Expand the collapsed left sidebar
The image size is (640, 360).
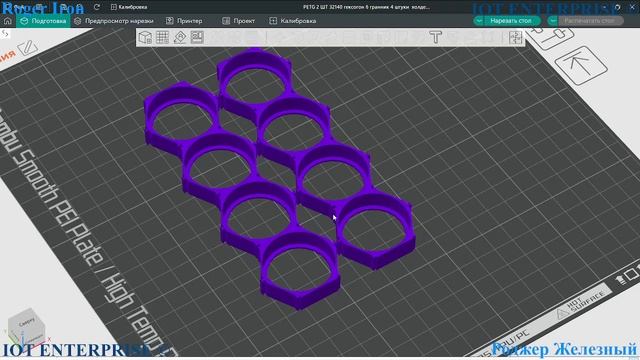coord(5,34)
